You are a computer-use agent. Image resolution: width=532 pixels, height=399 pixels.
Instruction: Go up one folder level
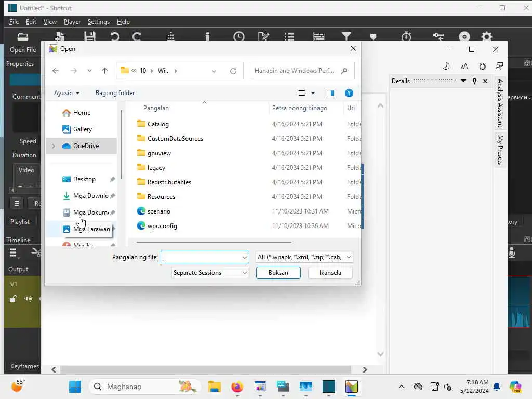pos(104,71)
